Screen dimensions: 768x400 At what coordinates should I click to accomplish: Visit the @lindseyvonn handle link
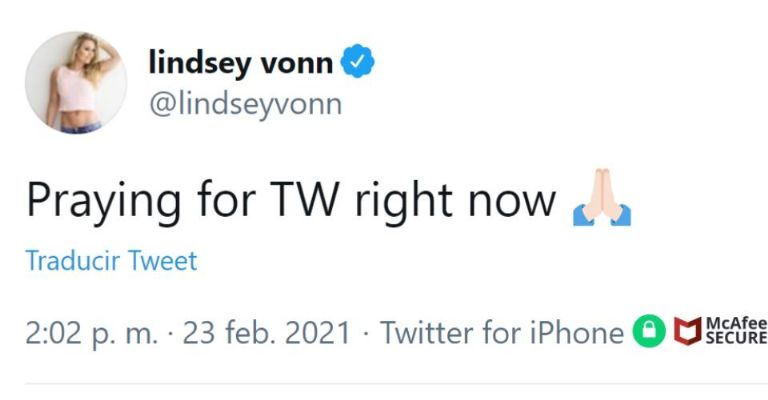point(244,104)
